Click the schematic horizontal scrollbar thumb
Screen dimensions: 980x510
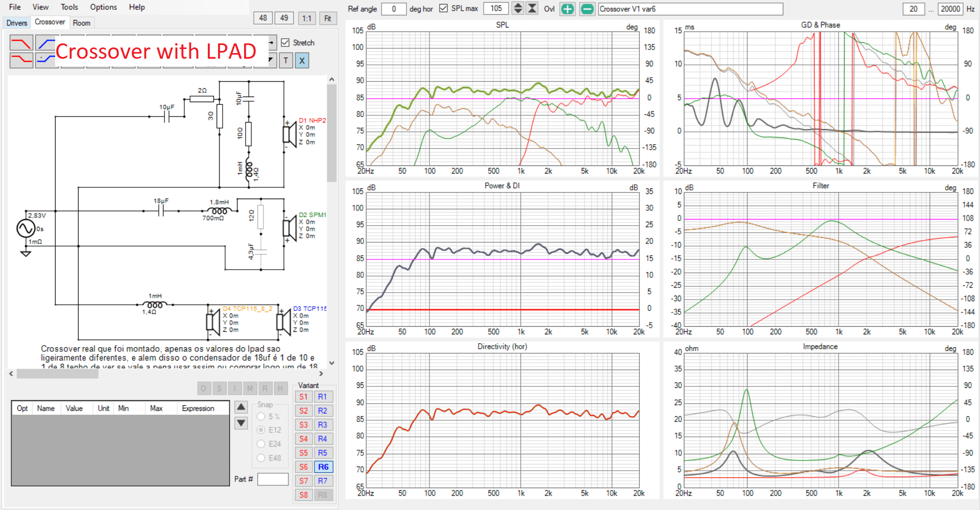coord(57,374)
